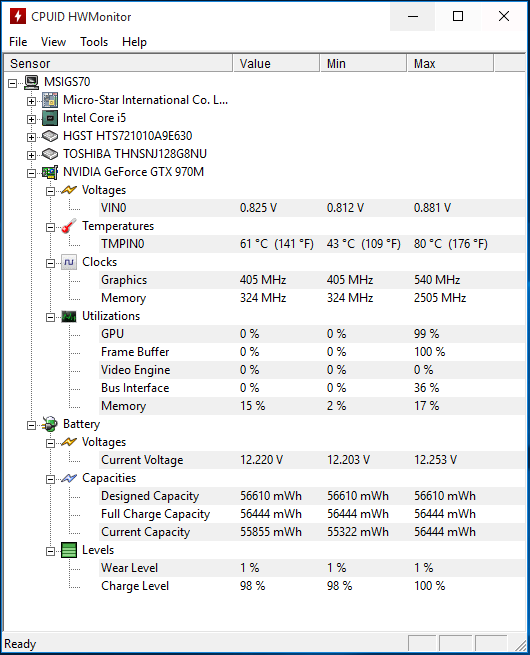Collapse the Battery tree node
Image resolution: width=530 pixels, height=655 pixels.
tap(31, 426)
